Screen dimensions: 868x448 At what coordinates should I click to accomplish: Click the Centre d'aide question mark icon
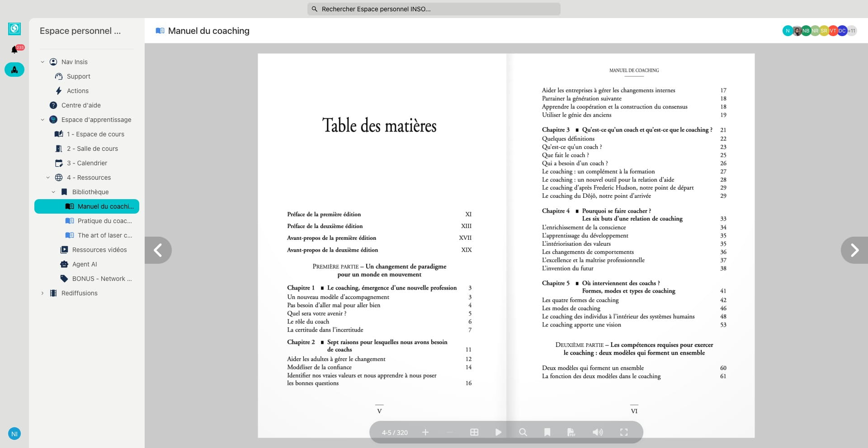53,105
